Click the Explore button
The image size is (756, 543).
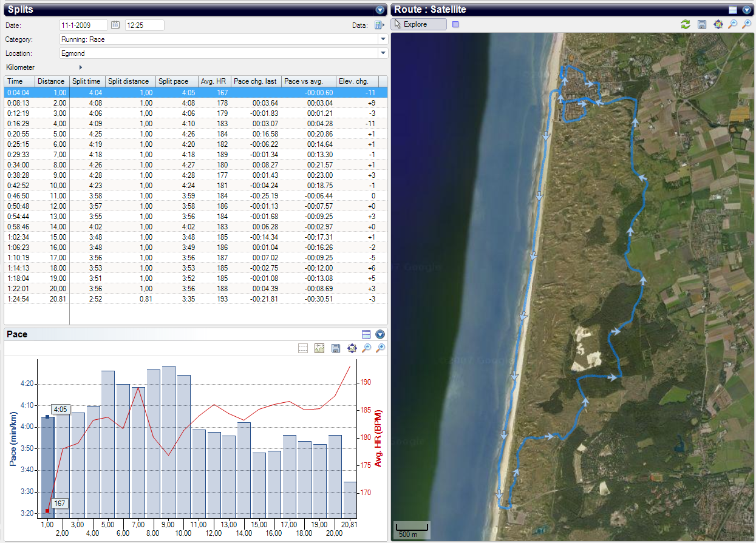(x=419, y=24)
